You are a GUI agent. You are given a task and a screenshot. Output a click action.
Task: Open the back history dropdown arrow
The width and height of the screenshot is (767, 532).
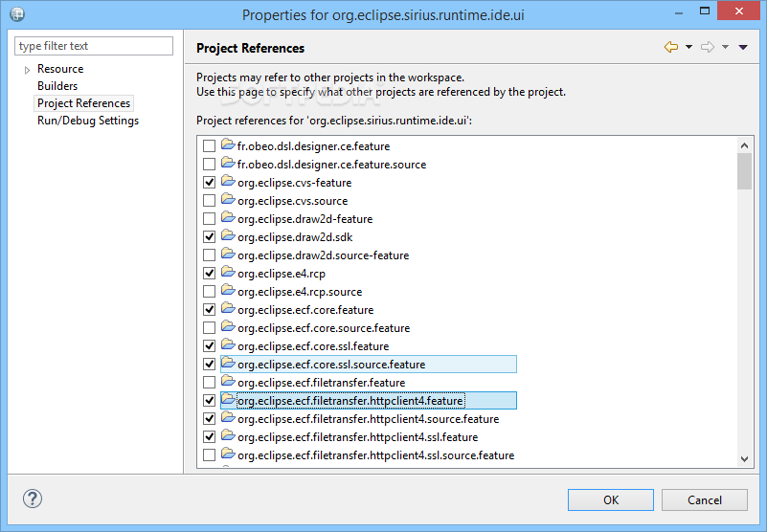pos(688,47)
